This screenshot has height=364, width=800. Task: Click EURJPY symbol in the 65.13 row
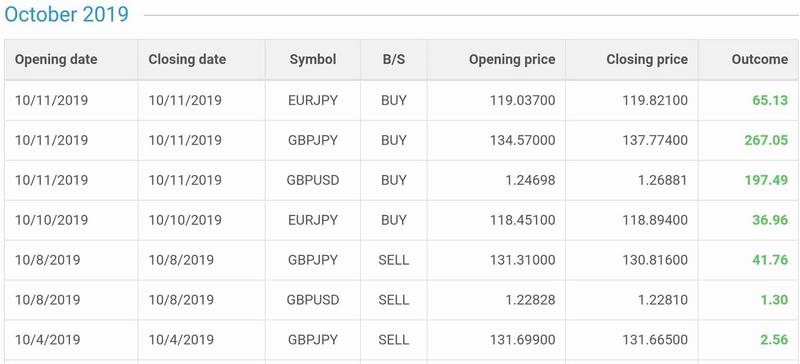coord(313,100)
